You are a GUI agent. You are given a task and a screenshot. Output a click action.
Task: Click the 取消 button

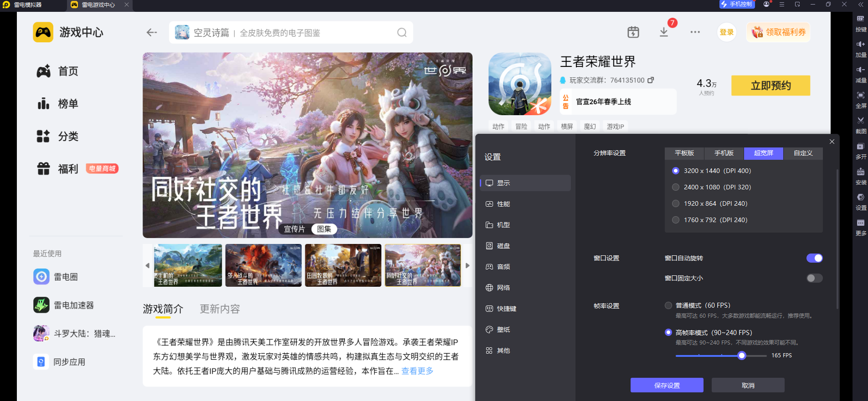tap(748, 385)
